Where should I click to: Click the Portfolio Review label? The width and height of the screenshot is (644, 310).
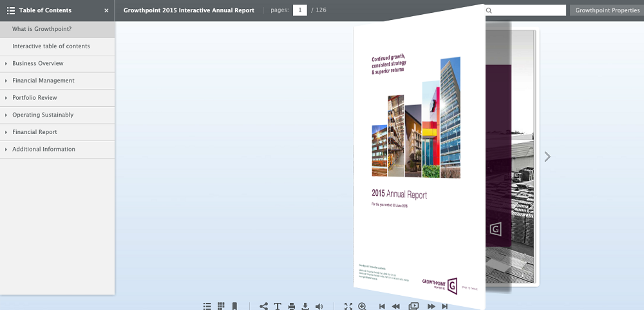(x=35, y=98)
